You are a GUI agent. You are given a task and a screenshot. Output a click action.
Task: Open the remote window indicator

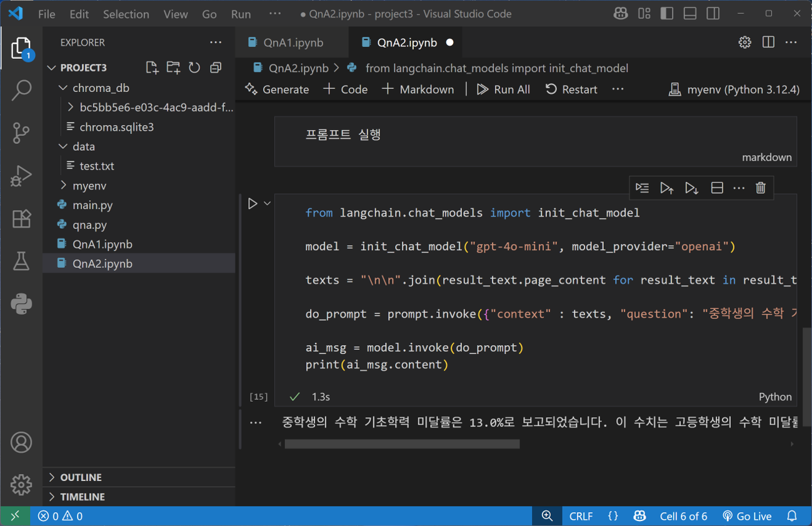click(x=15, y=516)
